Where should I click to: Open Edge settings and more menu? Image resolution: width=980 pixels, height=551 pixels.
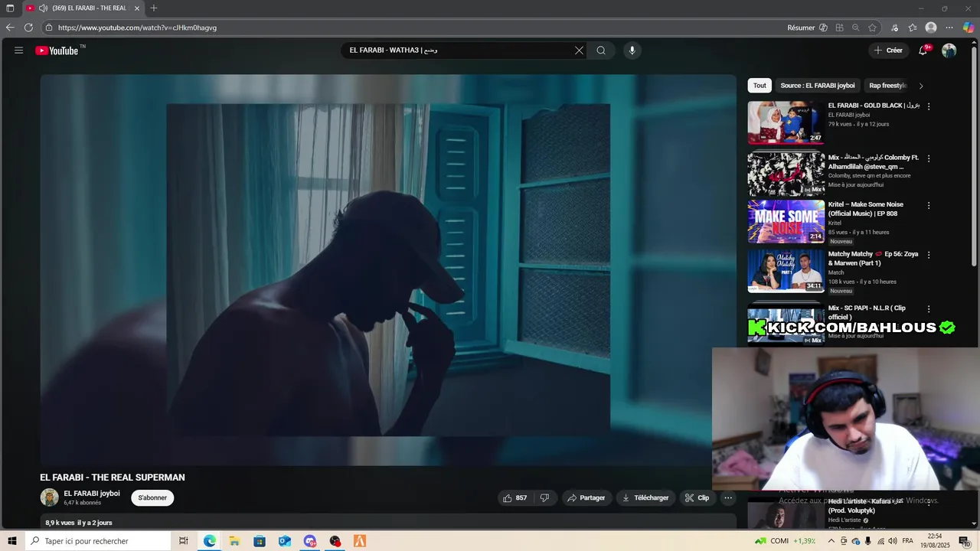point(949,28)
